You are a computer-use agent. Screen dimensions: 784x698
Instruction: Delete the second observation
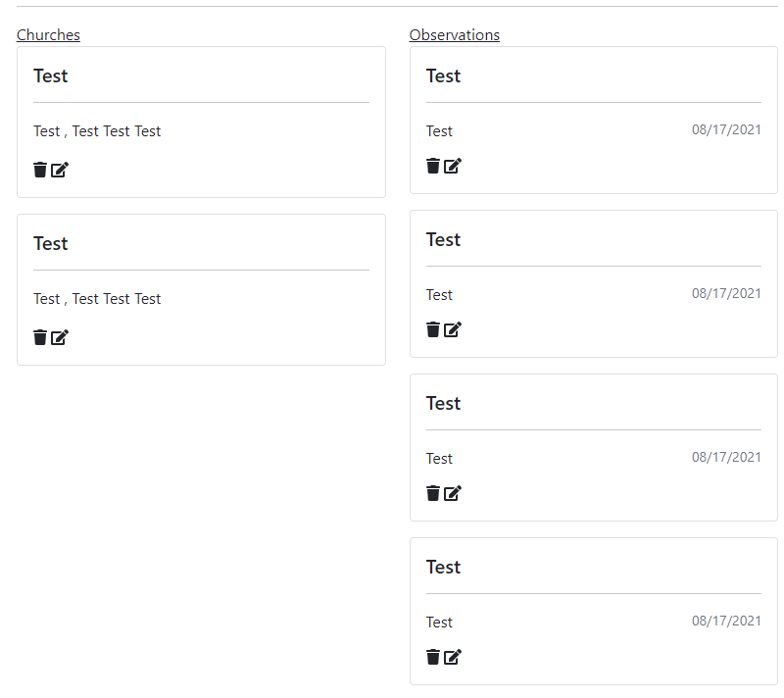(x=432, y=329)
